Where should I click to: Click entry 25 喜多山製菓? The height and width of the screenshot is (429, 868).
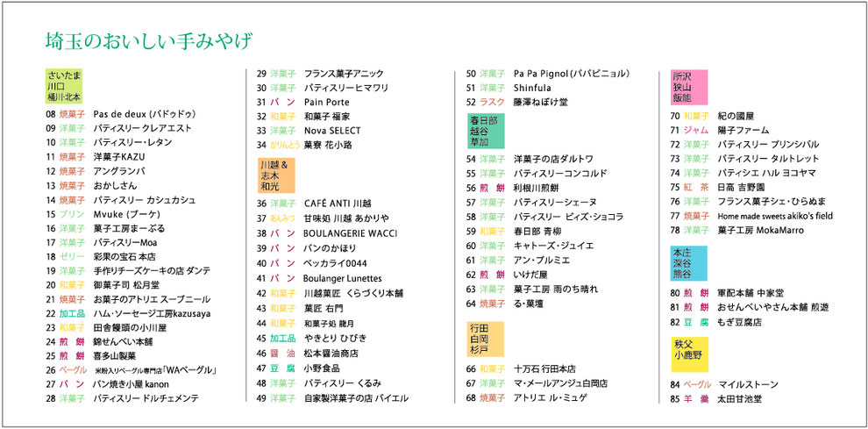[x=91, y=356]
